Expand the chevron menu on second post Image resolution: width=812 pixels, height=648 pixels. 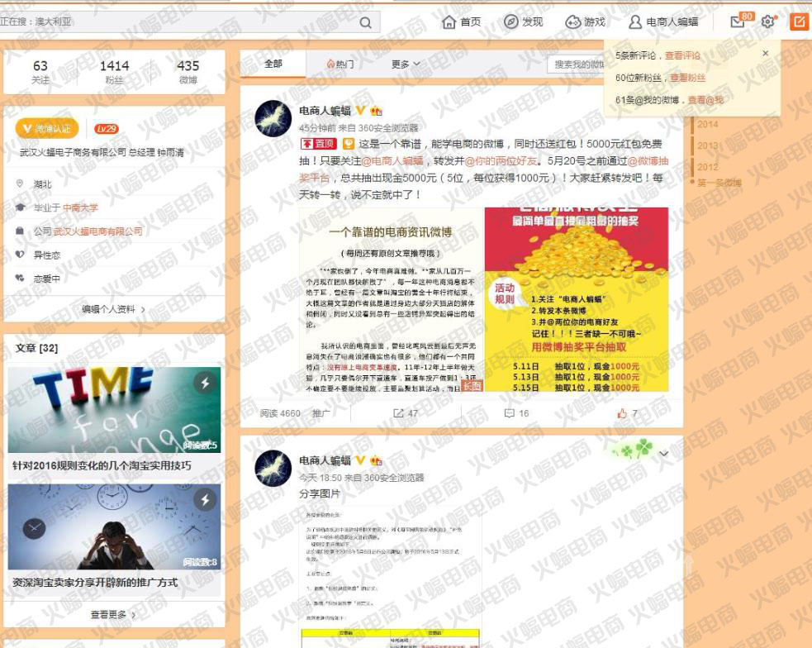tap(664, 454)
